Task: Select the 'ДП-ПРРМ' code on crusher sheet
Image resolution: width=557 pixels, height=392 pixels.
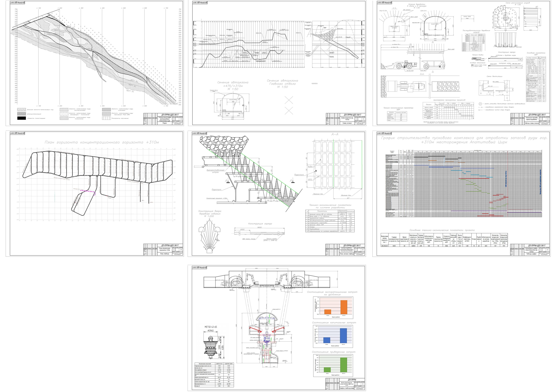Action: click(352, 380)
